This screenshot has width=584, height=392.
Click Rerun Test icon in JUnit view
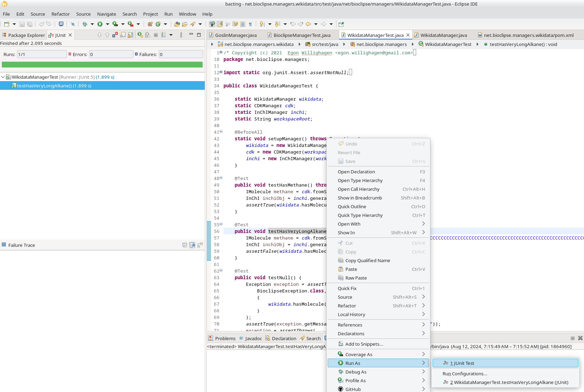click(140, 35)
